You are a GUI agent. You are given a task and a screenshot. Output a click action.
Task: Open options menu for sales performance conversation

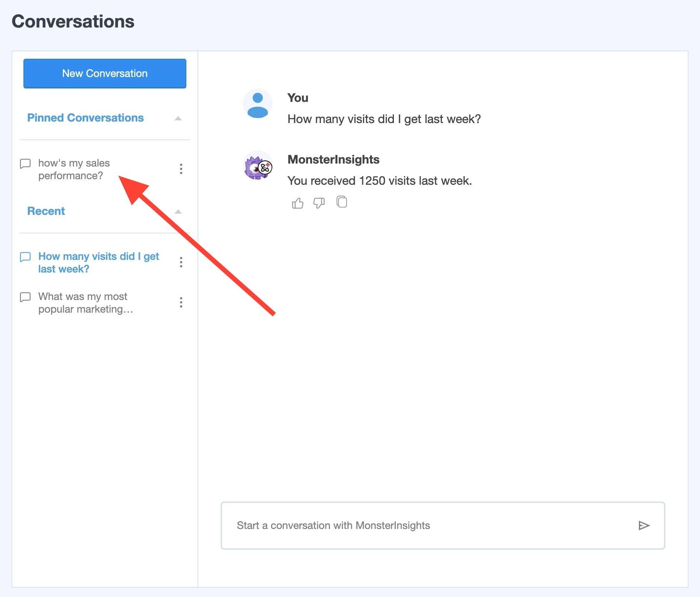(x=181, y=169)
